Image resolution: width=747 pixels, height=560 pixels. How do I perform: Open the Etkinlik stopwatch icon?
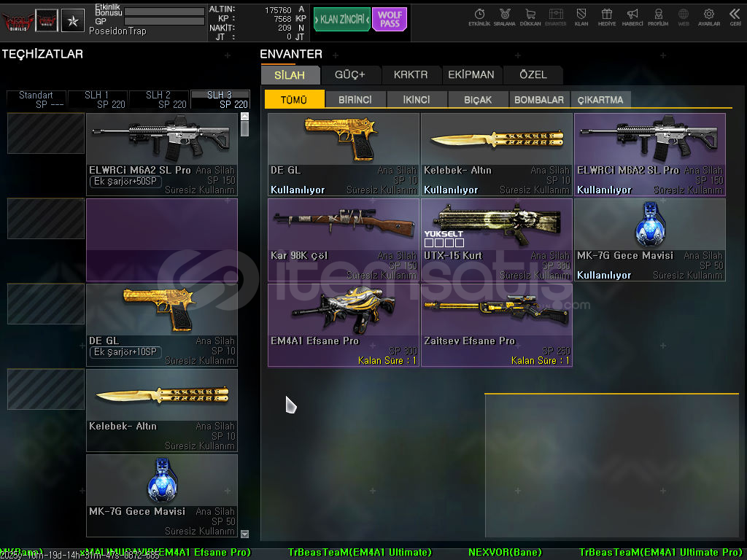pos(479,17)
